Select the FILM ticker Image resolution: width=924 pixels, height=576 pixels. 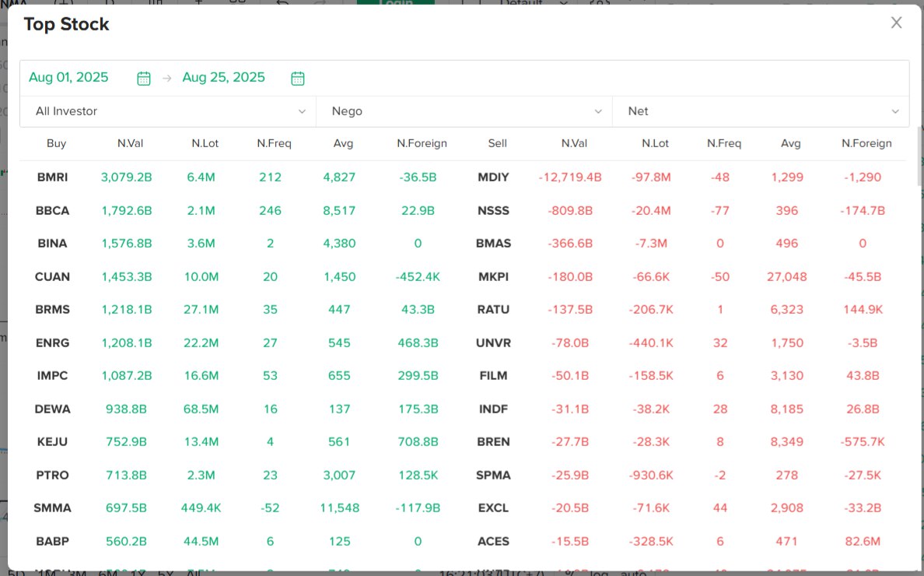click(493, 375)
